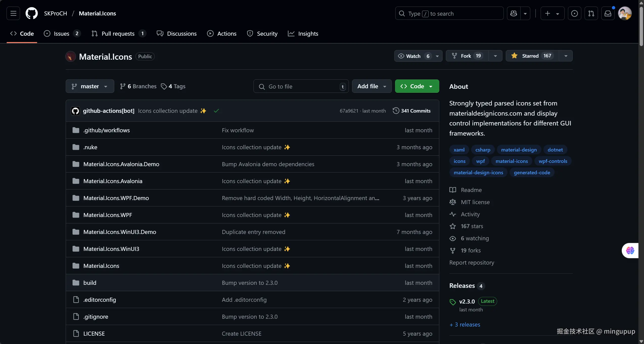Open the pull requests icon in header
This screenshot has height=344, width=644.
point(591,13)
